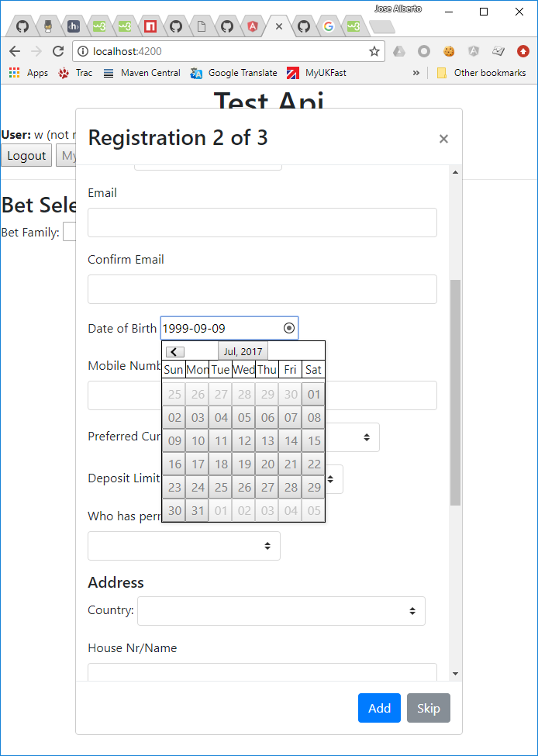Click the circular icon inside Date of Birth field
This screenshot has width=538, height=756.
(x=288, y=327)
